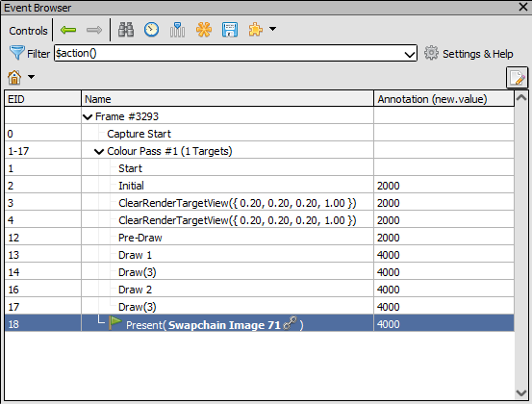Collapse Colour Pass #1 (1 Targets)
532x404 pixels.
click(x=99, y=152)
